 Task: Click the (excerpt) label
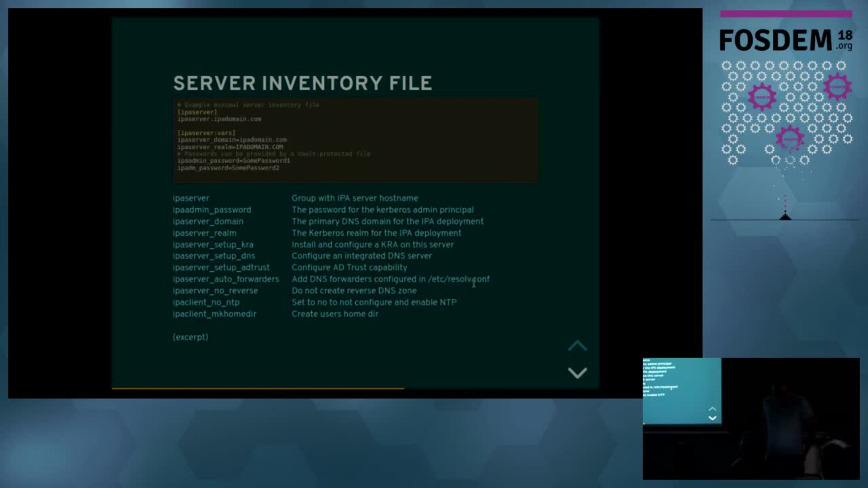coord(190,337)
